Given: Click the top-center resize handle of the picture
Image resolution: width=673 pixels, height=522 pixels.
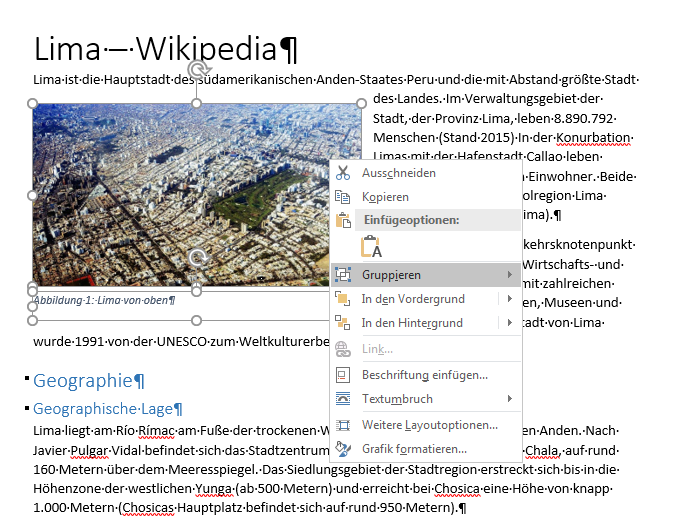Looking at the screenshot, I should 196,103.
